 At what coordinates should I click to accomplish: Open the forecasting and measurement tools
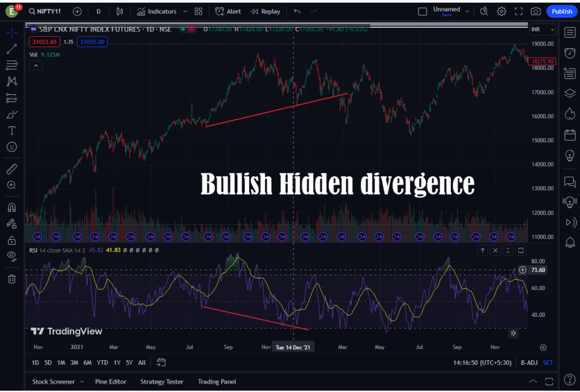pos(12,98)
